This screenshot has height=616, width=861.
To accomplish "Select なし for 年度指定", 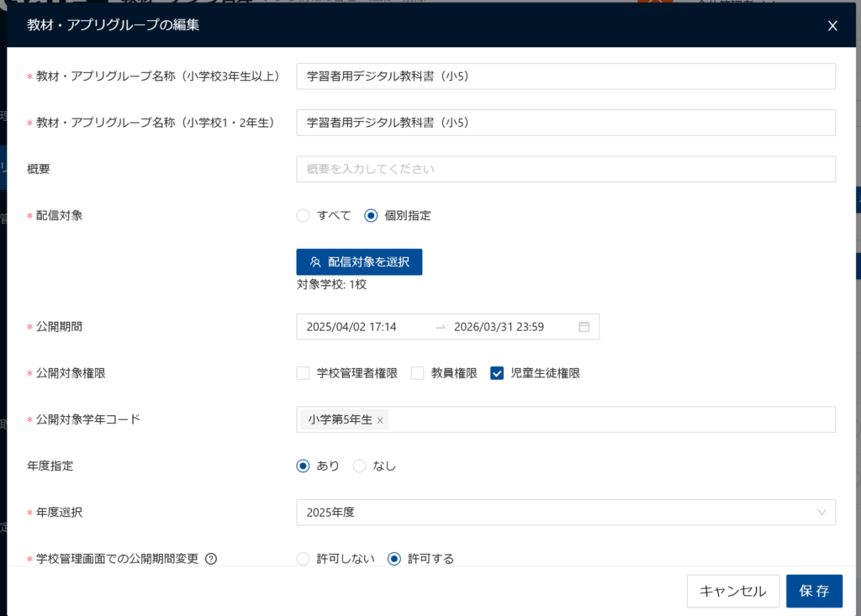I will pos(359,466).
